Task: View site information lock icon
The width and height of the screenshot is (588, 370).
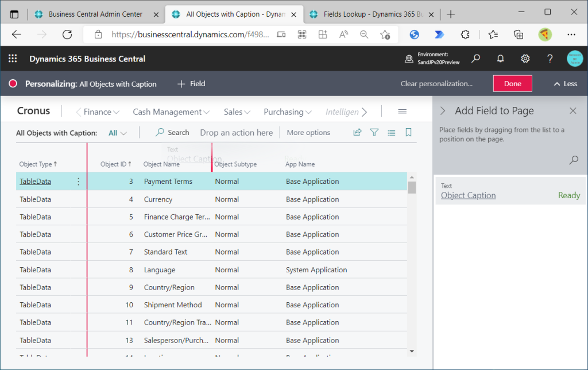Action: [98, 34]
